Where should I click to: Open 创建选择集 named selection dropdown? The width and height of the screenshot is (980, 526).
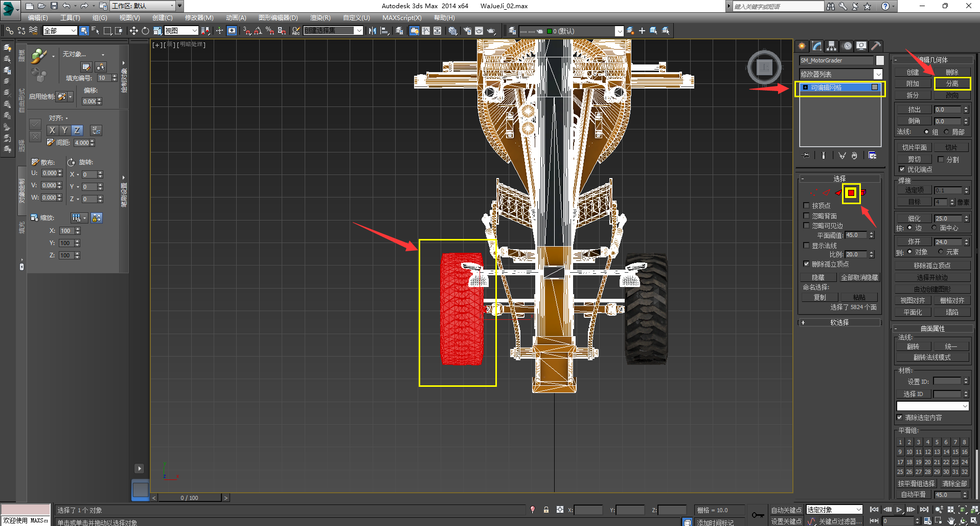[333, 31]
